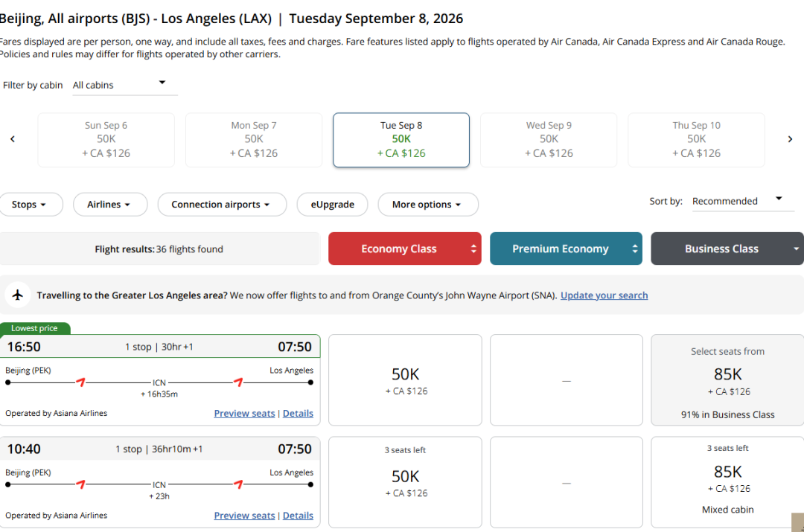Open the Sort by Recommended dropdown
804x532 pixels.
click(x=742, y=201)
